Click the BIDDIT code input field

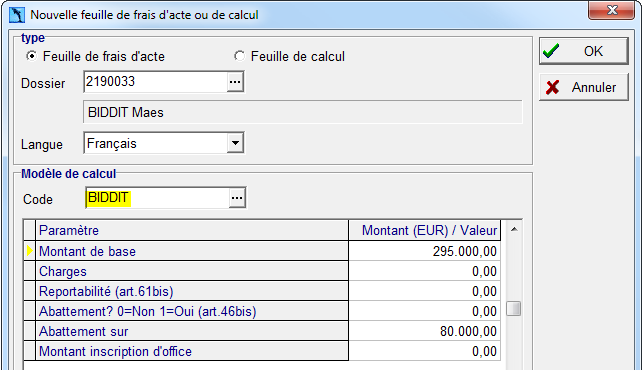(157, 198)
